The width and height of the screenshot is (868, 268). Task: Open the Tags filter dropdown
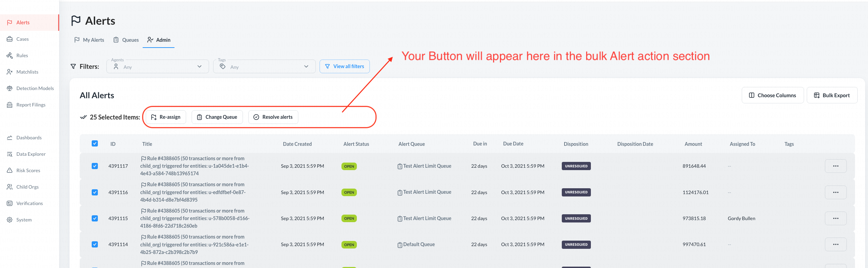[x=264, y=66]
